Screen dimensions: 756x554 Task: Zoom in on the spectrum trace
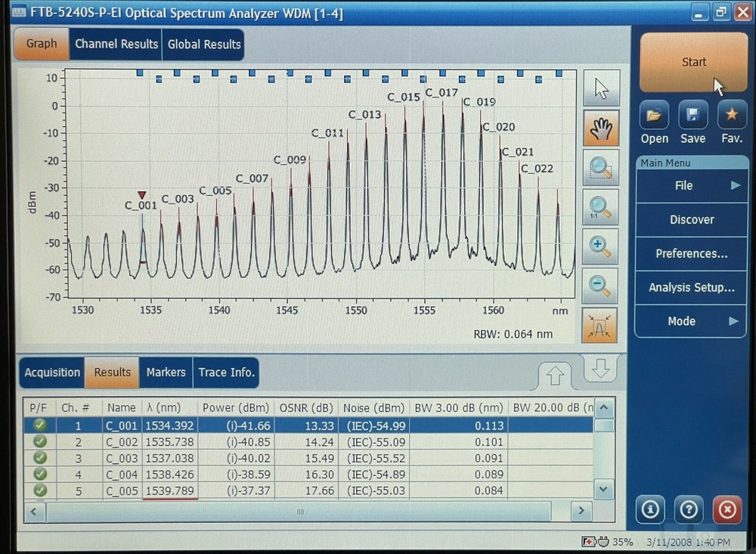click(600, 246)
